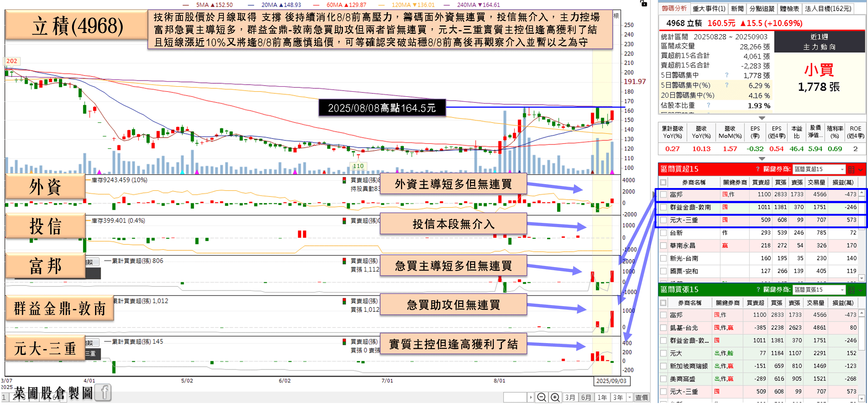Expand the time range dropdown arrow after 3年

(x=629, y=397)
